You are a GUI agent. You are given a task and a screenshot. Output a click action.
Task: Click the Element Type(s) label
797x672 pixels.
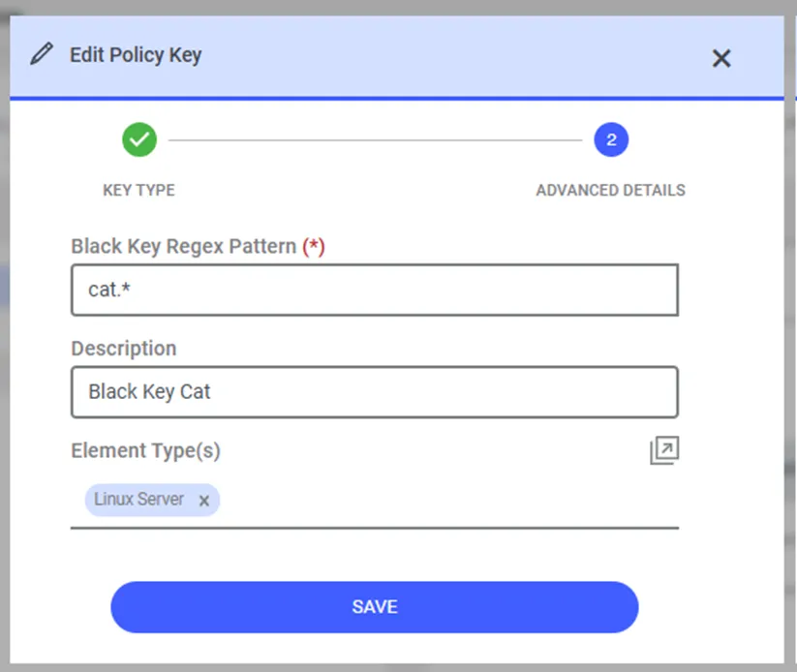point(146,451)
